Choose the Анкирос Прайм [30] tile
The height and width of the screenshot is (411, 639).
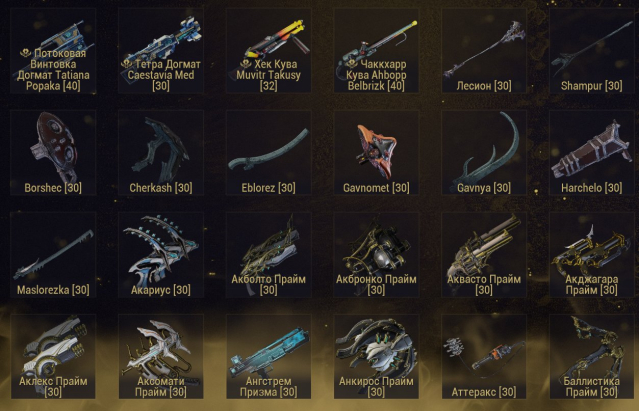(376, 356)
